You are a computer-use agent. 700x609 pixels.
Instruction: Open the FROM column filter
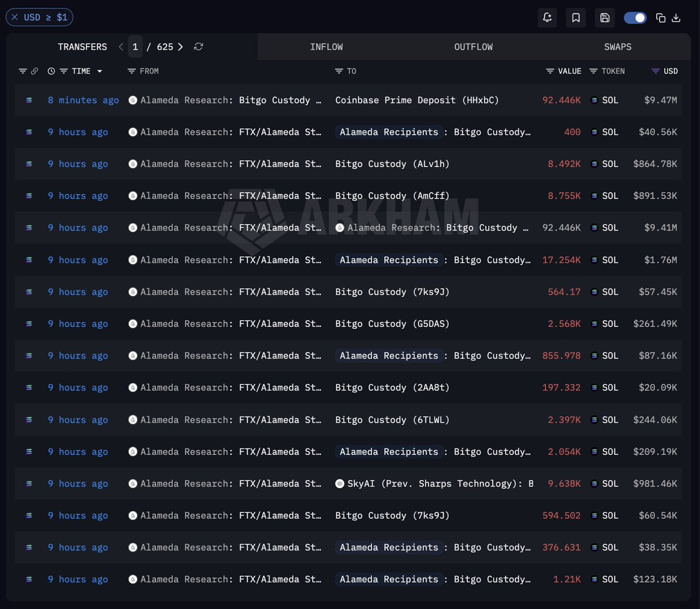[x=132, y=71]
